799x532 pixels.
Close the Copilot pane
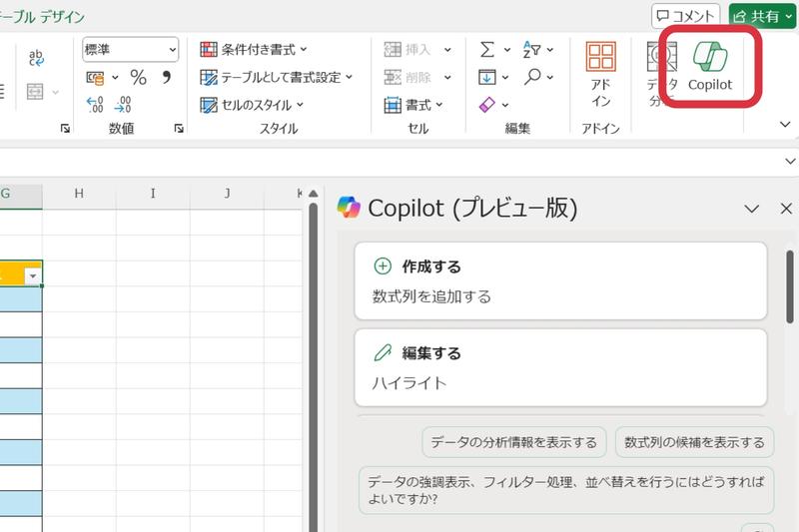[x=786, y=209]
